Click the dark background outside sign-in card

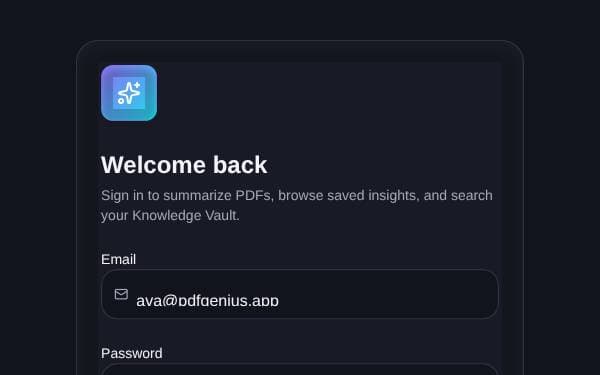(x=38, y=191)
